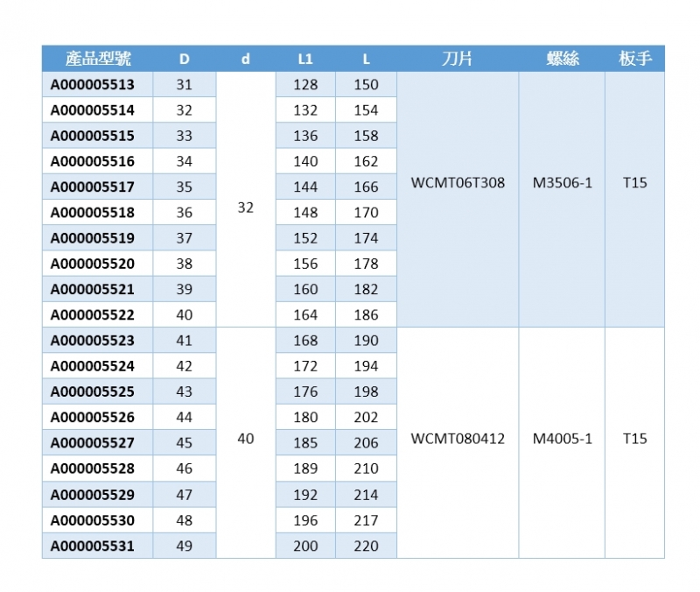Select product number A000005530
Viewport: 700px width, 592px height.
[x=93, y=520]
